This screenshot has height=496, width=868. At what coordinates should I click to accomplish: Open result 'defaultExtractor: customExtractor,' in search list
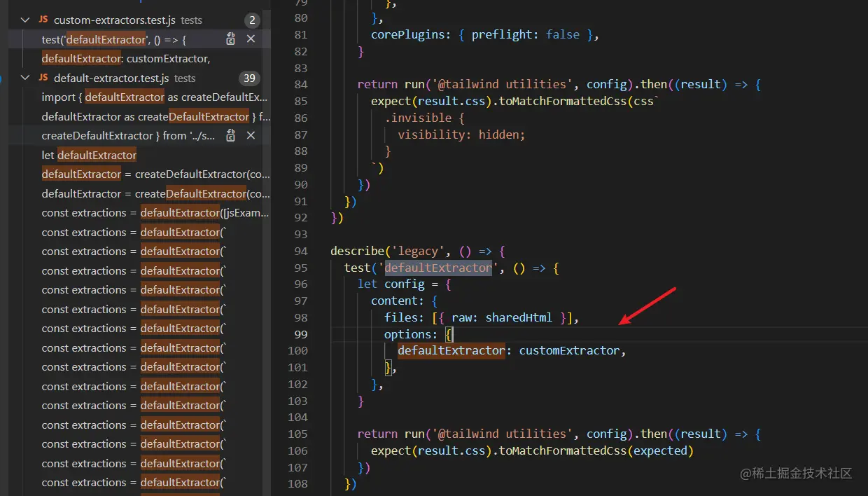(126, 59)
